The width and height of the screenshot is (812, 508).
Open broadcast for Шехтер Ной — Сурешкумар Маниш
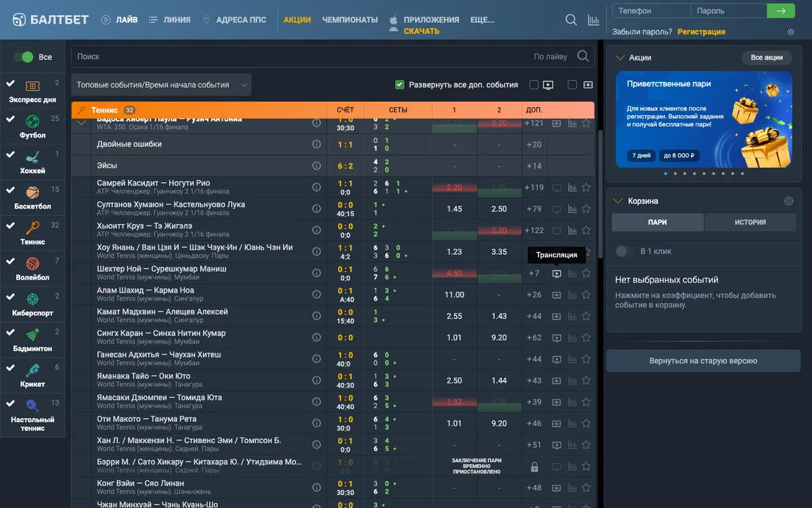[x=557, y=274]
